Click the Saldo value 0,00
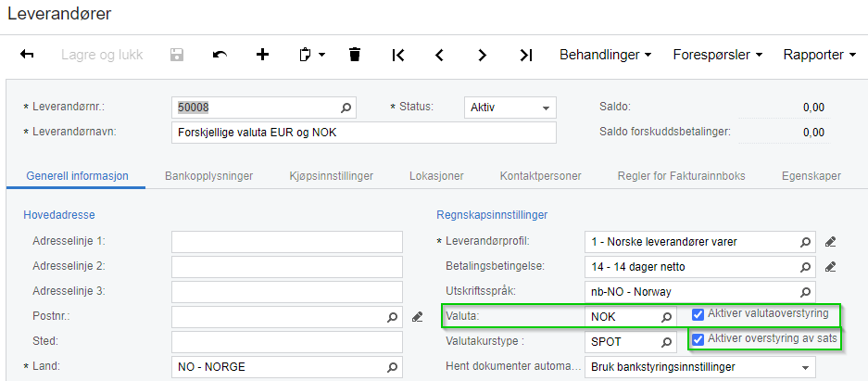 tap(813, 108)
